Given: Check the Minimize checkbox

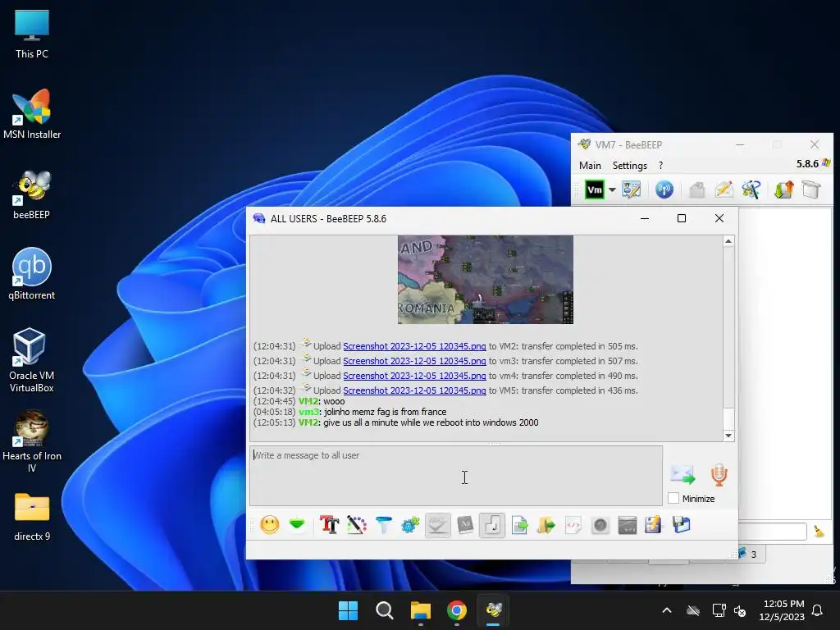Looking at the screenshot, I should tap(673, 499).
